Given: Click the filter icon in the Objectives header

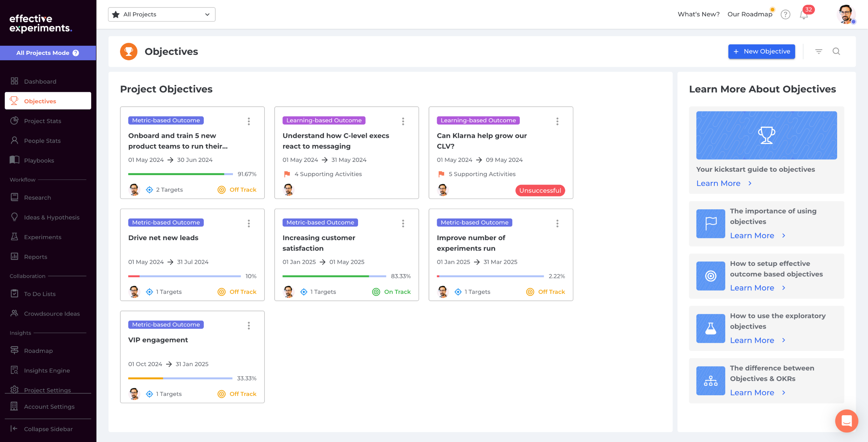Looking at the screenshot, I should (818, 51).
